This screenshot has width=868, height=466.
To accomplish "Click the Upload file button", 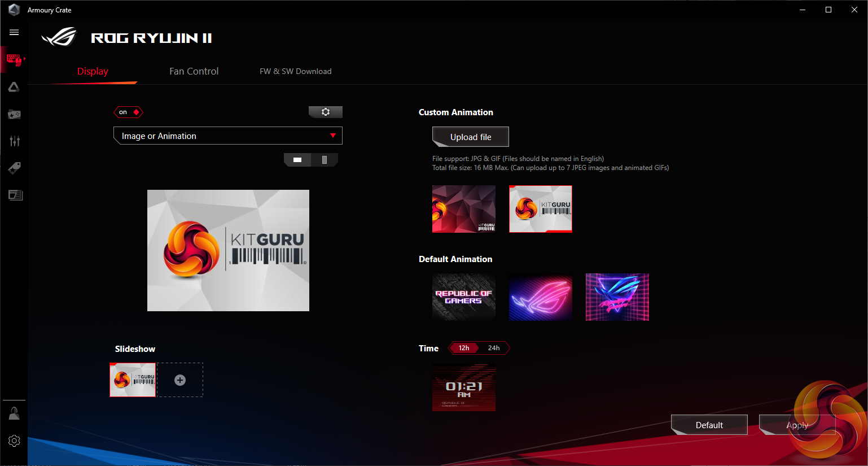I will point(471,137).
